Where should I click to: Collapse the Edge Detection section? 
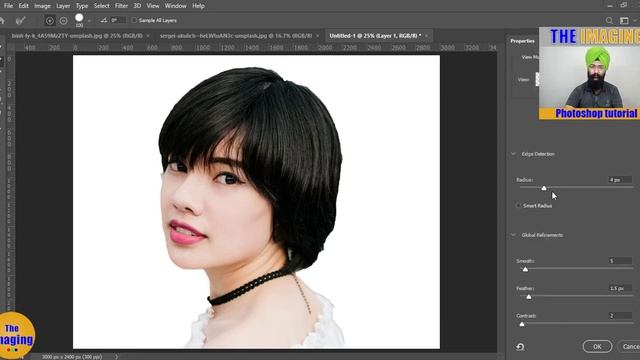(x=513, y=154)
